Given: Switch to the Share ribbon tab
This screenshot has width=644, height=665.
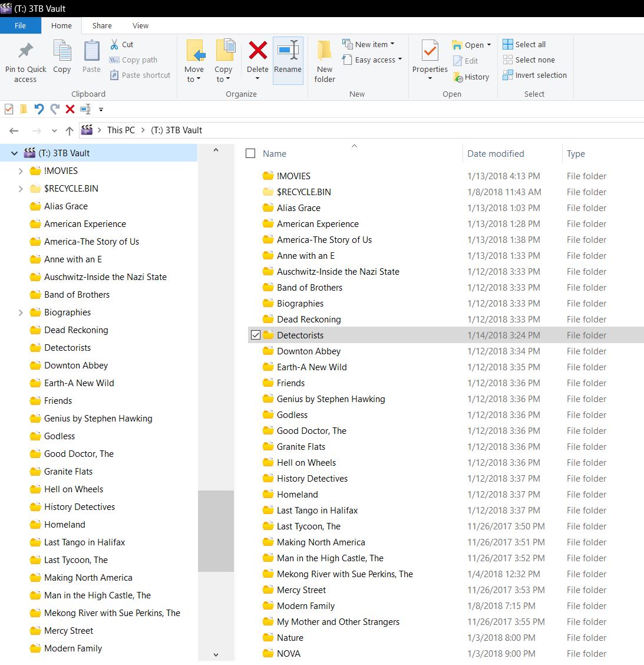Looking at the screenshot, I should [x=101, y=25].
